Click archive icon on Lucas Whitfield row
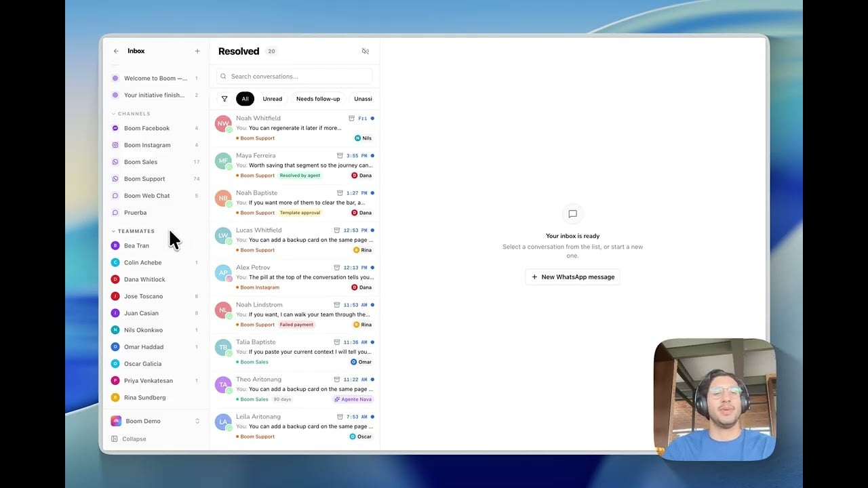The height and width of the screenshot is (488, 868). click(337, 230)
